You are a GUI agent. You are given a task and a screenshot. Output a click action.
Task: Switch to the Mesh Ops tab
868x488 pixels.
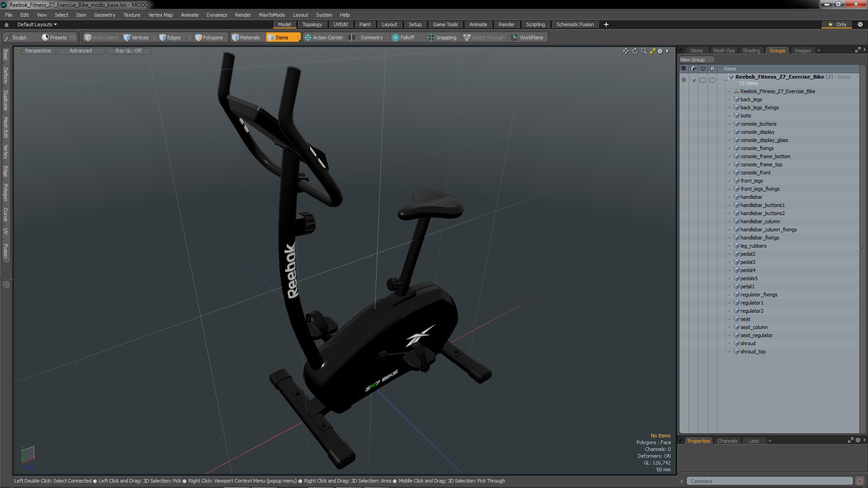(724, 51)
